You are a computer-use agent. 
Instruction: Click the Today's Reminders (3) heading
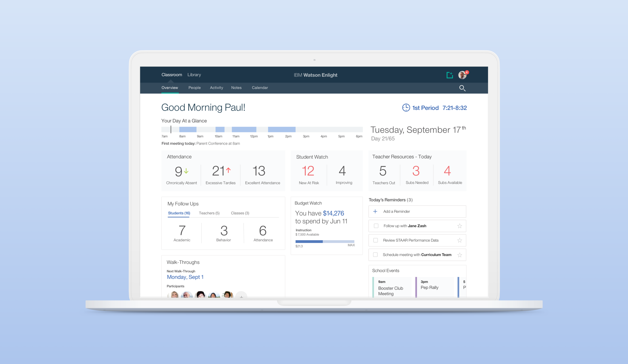tap(390, 200)
